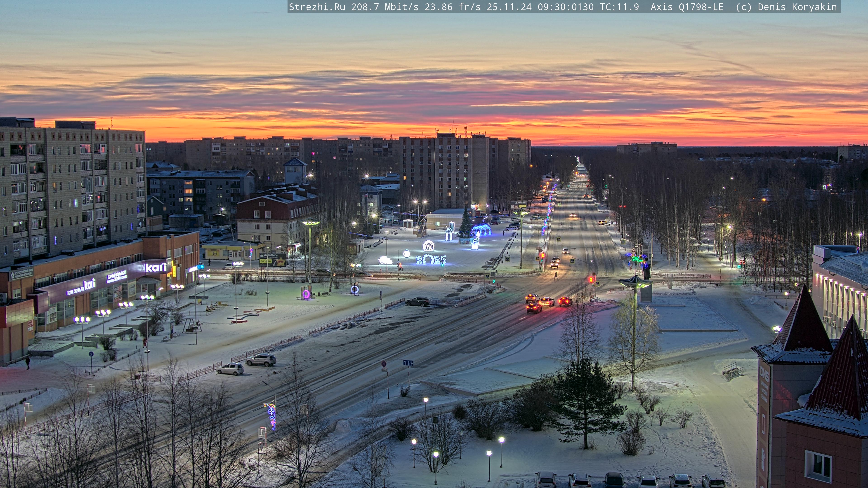Select the TC:11.9 temperature reading
The width and height of the screenshot is (868, 488).
[x=619, y=7]
